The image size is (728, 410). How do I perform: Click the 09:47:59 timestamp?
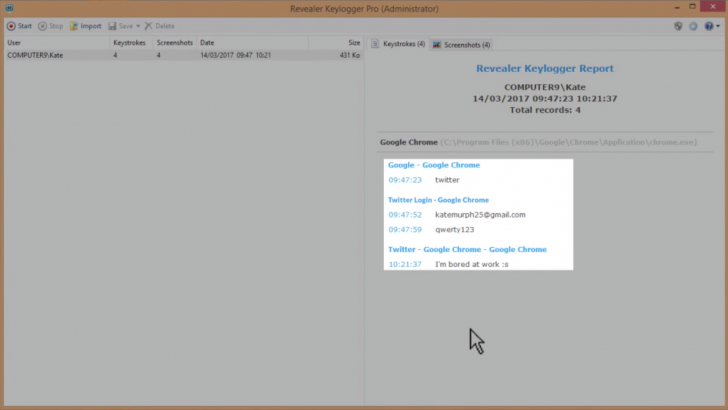[x=405, y=229]
